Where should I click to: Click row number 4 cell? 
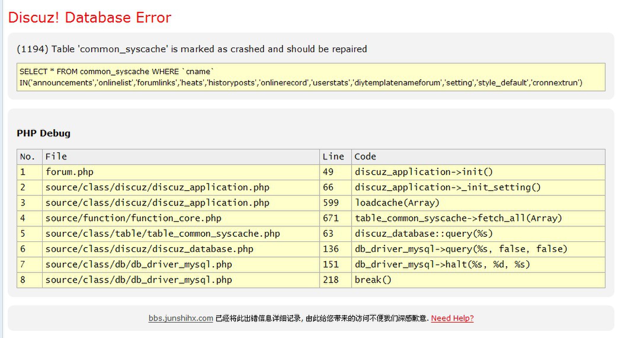[x=30, y=219]
